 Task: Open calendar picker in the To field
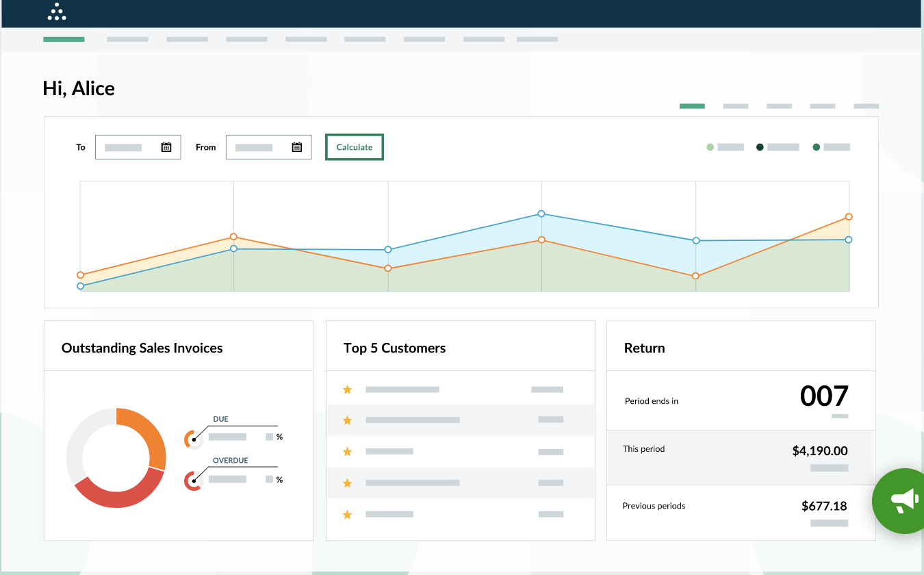tap(166, 147)
